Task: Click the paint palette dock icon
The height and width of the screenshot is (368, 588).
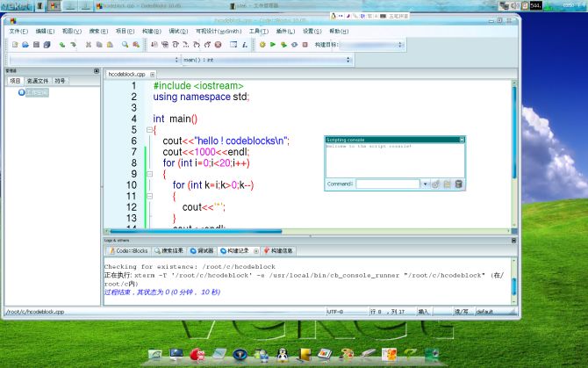Action: coord(347,355)
